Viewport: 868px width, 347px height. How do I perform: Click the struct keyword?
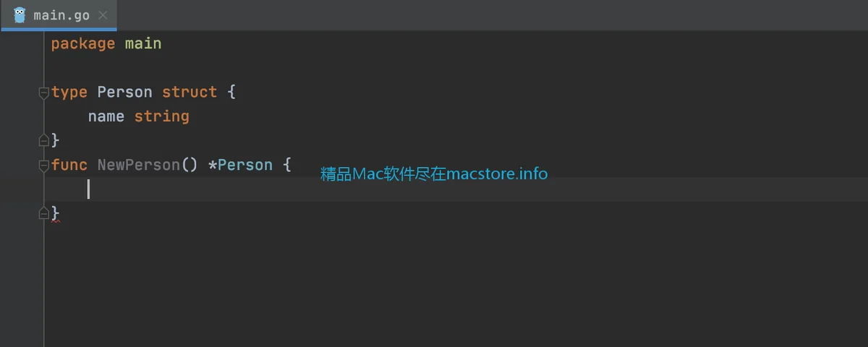click(x=190, y=93)
